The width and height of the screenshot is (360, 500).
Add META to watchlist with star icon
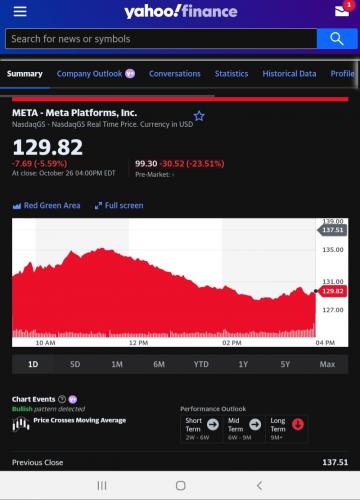click(199, 116)
